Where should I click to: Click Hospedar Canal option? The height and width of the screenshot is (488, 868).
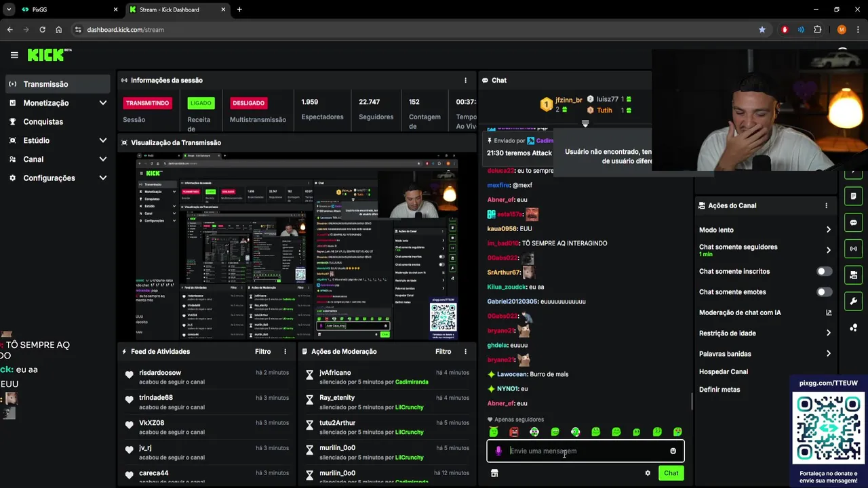(x=724, y=372)
